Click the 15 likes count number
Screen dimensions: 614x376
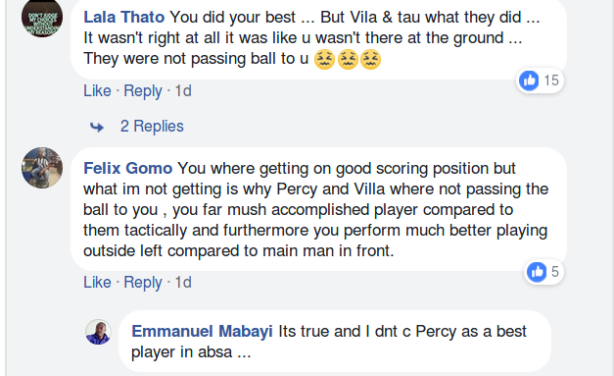[x=551, y=80]
